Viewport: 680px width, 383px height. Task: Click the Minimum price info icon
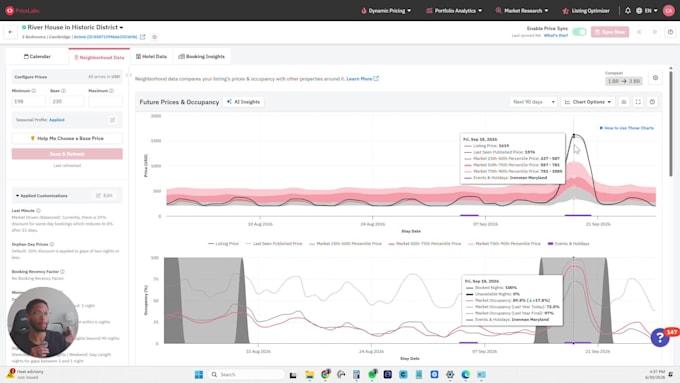pyautogui.click(x=34, y=91)
